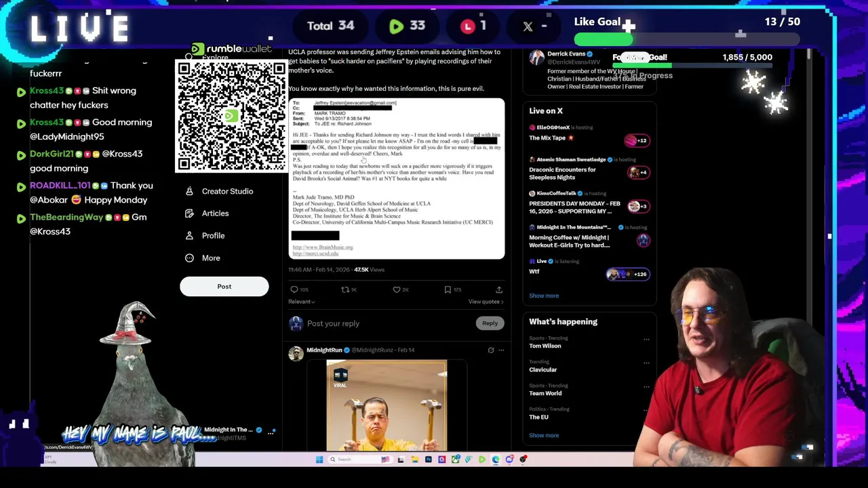Click the +3 listeners badge for Presidents Day space
This screenshot has height=488, width=868.
point(639,206)
